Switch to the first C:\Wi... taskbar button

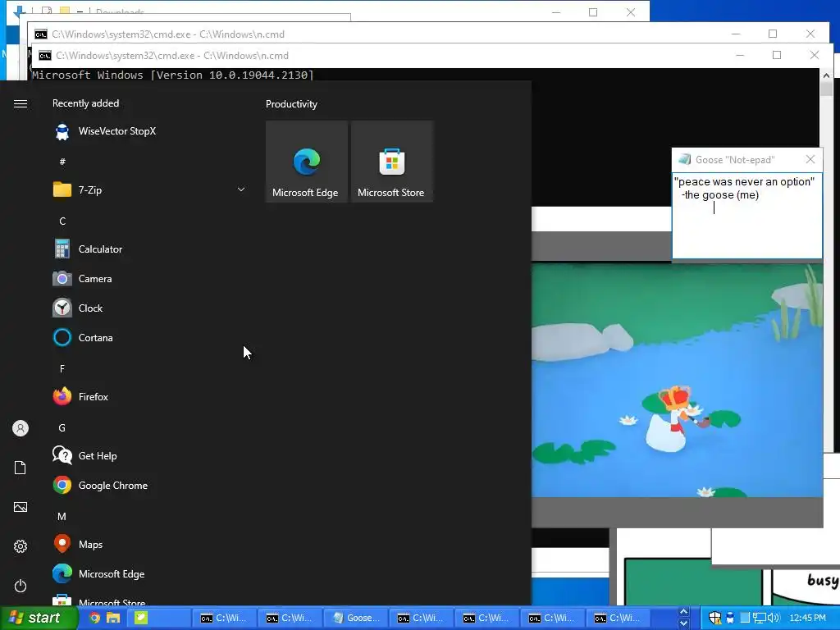click(x=224, y=618)
